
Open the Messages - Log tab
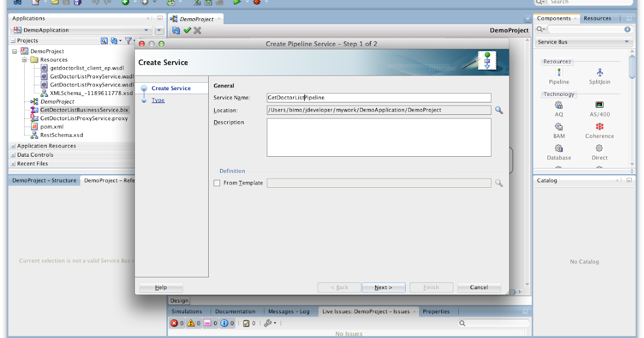(x=290, y=311)
